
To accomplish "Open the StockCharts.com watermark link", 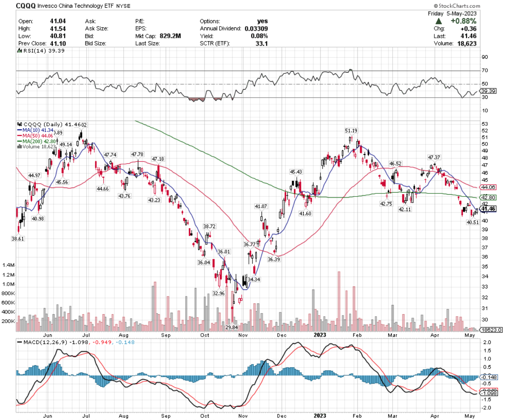I will (x=457, y=6).
